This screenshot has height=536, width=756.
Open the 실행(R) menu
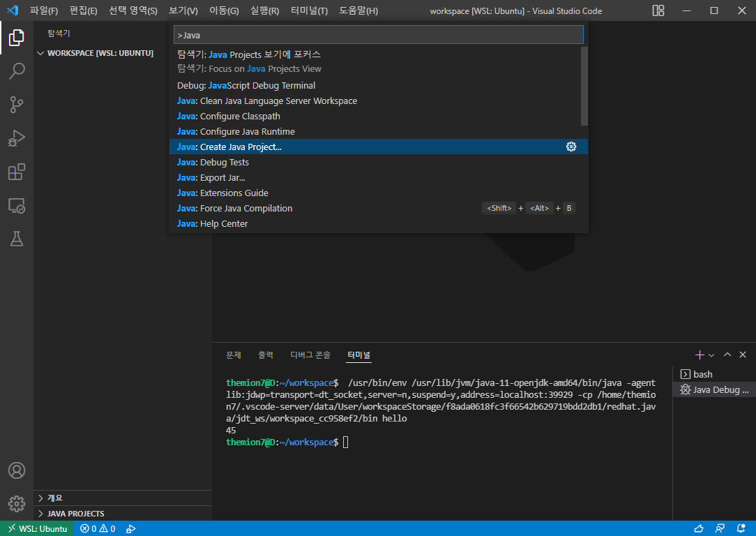[265, 10]
